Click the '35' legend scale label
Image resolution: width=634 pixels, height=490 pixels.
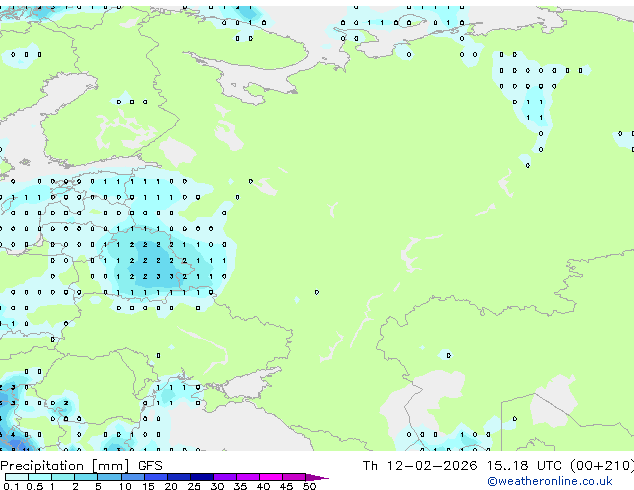pos(240,486)
